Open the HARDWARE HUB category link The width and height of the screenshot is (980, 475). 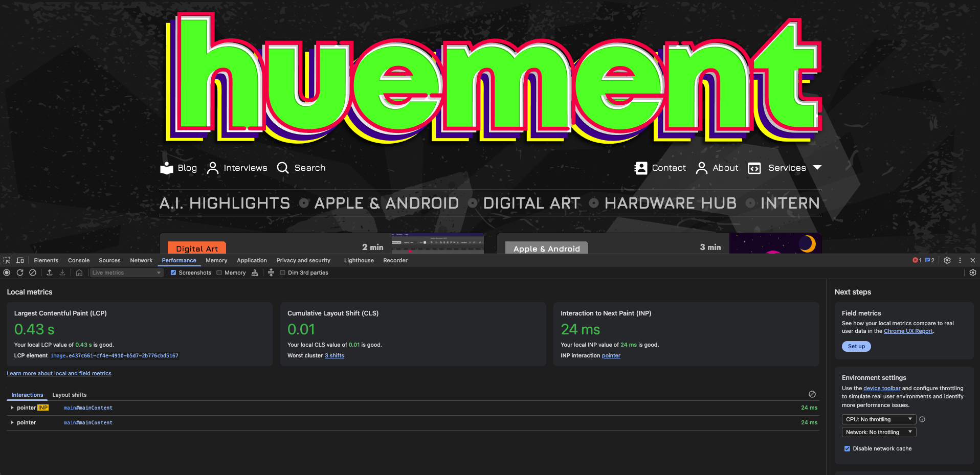[671, 203]
